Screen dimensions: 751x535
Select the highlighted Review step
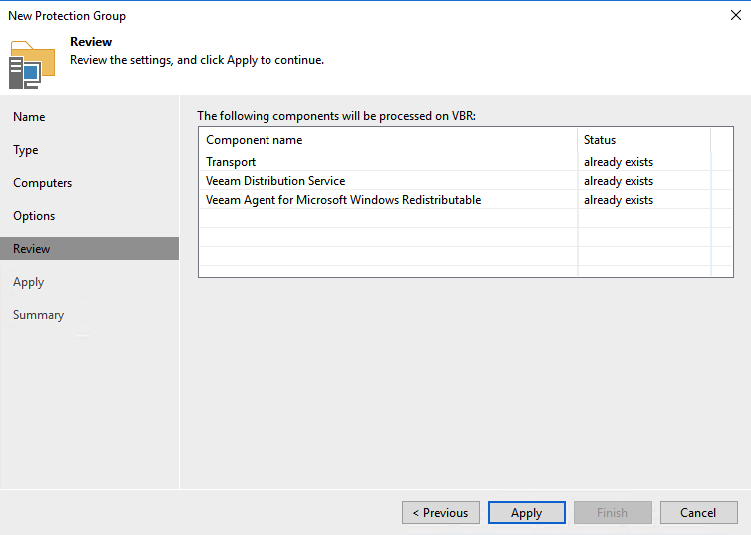click(x=32, y=249)
